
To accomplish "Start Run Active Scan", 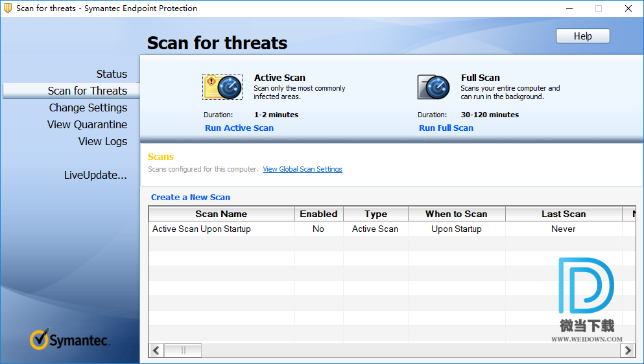I will pos(239,128).
